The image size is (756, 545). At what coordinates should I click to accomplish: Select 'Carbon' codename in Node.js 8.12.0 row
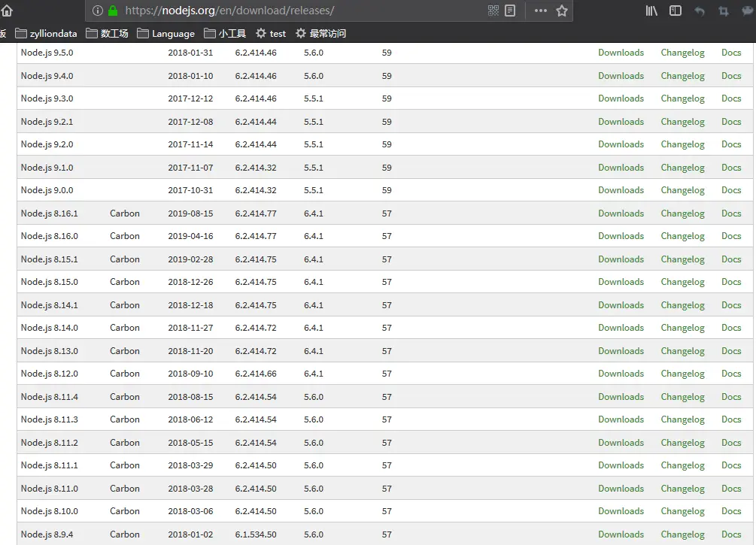click(124, 374)
